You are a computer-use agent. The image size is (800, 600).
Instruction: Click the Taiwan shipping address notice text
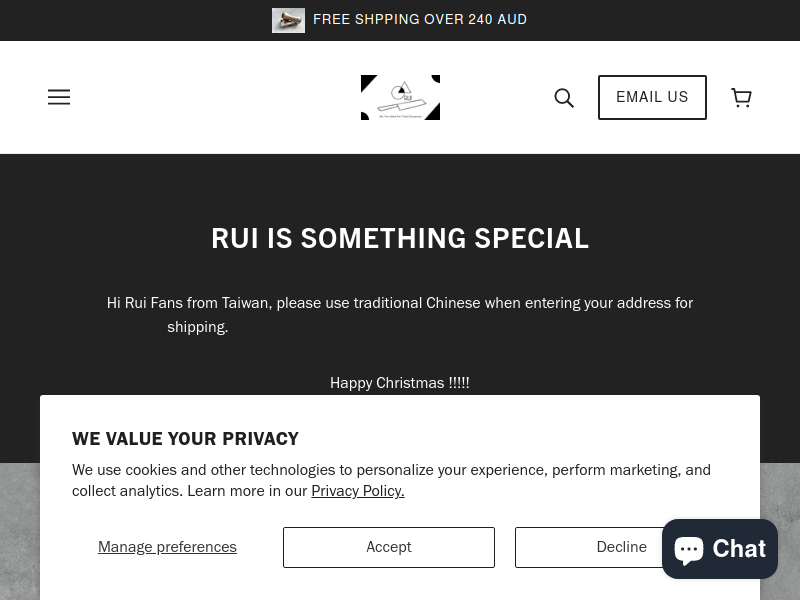pos(400,315)
